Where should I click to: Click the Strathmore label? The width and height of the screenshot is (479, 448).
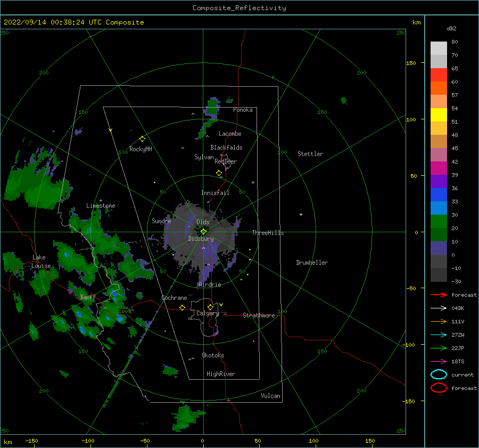coord(259,315)
